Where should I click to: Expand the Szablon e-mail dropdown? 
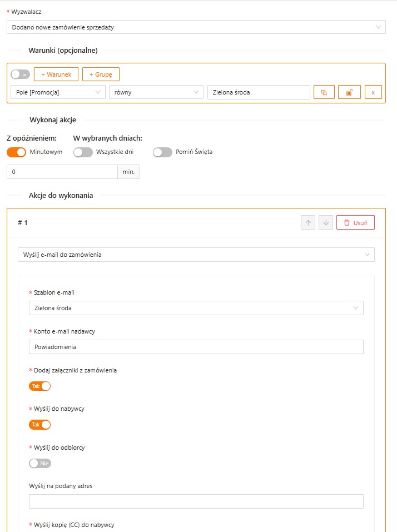coord(196,308)
